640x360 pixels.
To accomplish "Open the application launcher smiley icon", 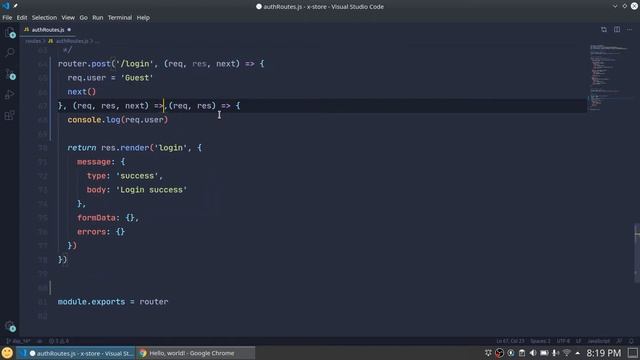I will click(x=7, y=353).
